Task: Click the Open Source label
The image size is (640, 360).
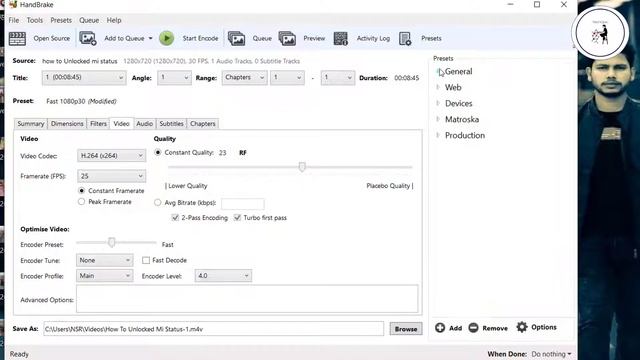Action: (52, 38)
